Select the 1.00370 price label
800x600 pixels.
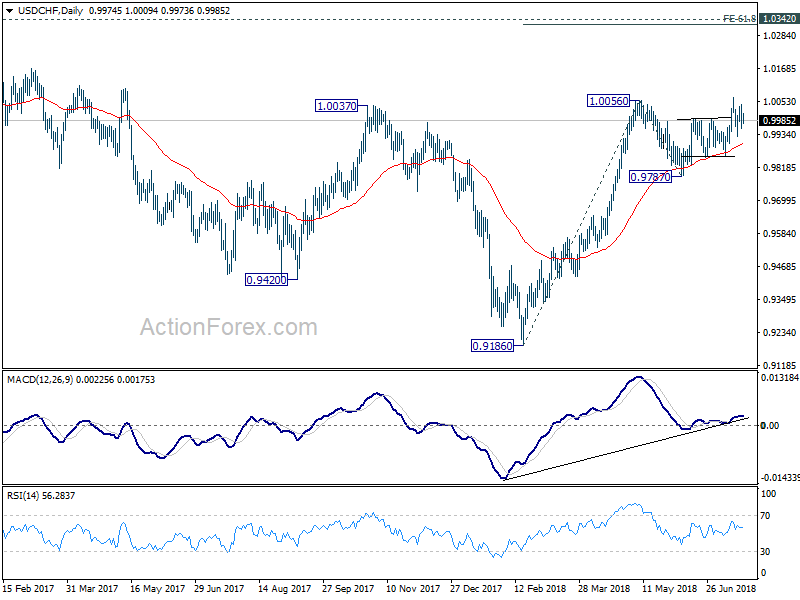coord(337,106)
